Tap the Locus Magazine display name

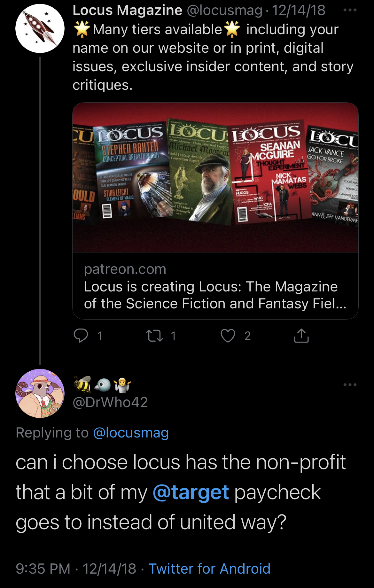(x=127, y=10)
